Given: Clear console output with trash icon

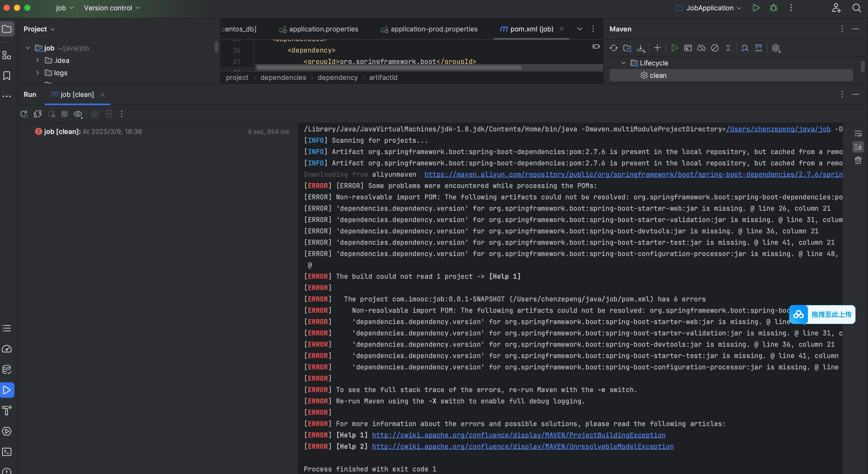Looking at the screenshot, I should pos(858,160).
